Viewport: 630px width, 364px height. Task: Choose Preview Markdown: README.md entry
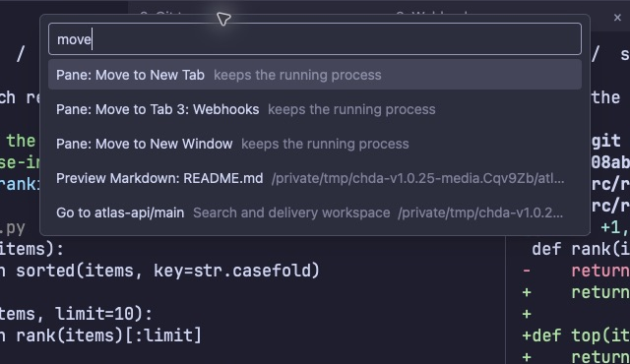point(315,178)
